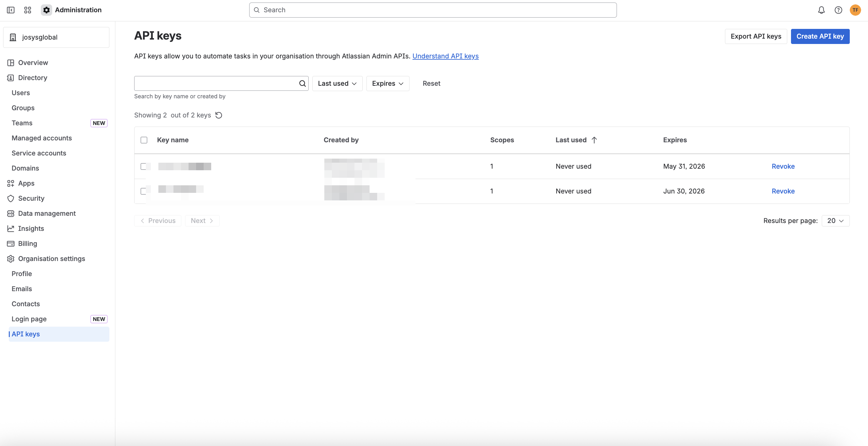Viewport: 868px width, 446px height.
Task: Collapse the sidebar with the panel icon
Action: [11, 10]
